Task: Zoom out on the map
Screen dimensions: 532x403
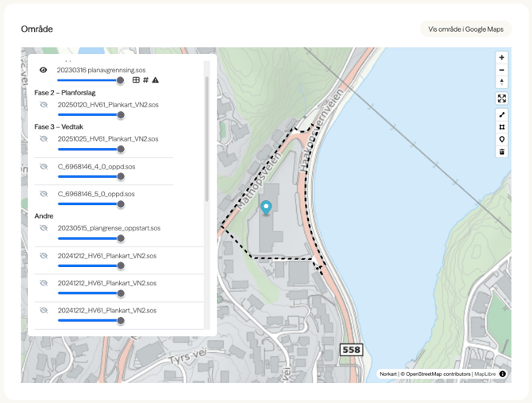Action: (502, 70)
